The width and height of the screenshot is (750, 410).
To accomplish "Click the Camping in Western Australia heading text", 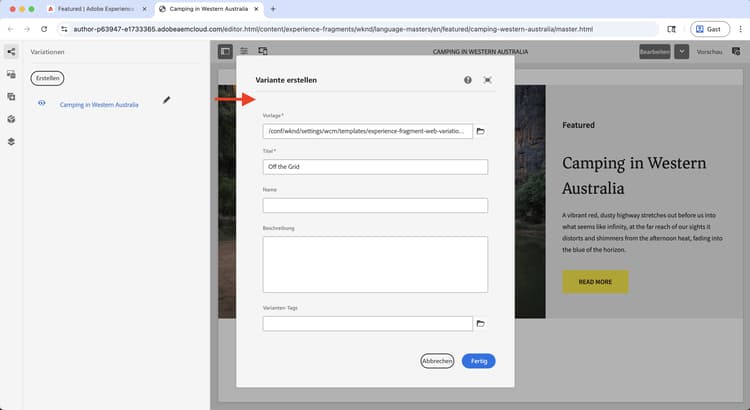I will pos(634,176).
